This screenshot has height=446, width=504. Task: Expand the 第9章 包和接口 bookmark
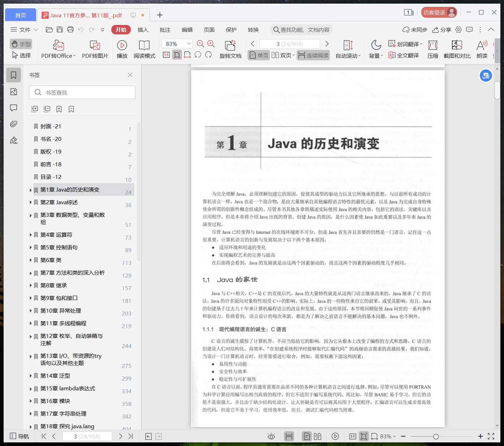(31, 298)
